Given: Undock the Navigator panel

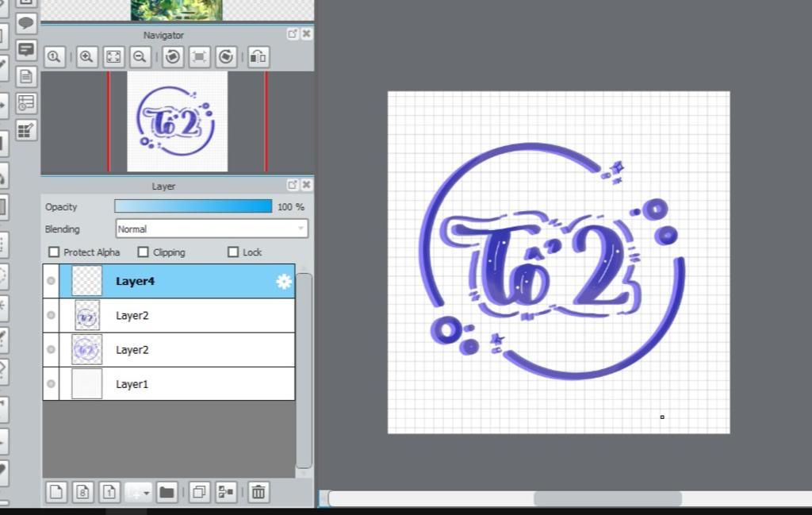Looking at the screenshot, I should point(293,33).
